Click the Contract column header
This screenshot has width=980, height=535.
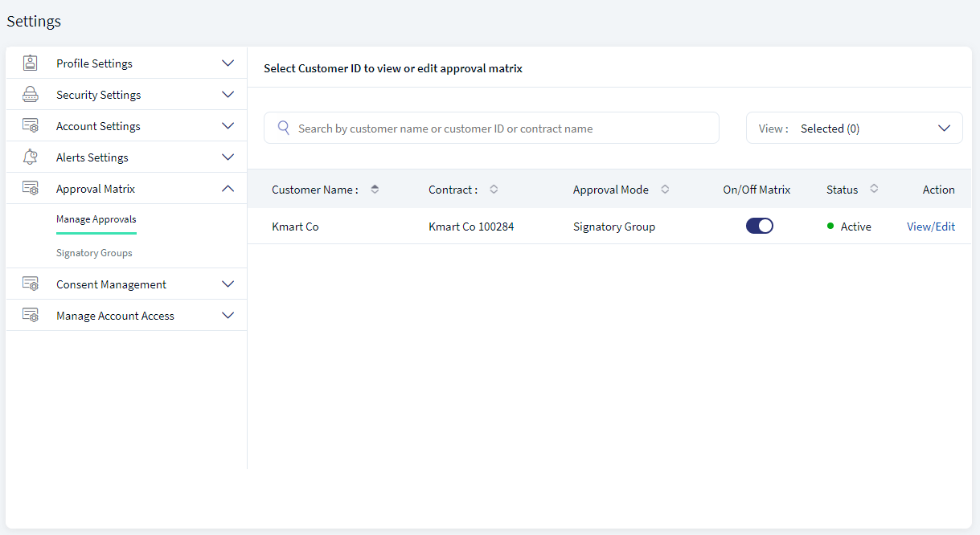(453, 190)
